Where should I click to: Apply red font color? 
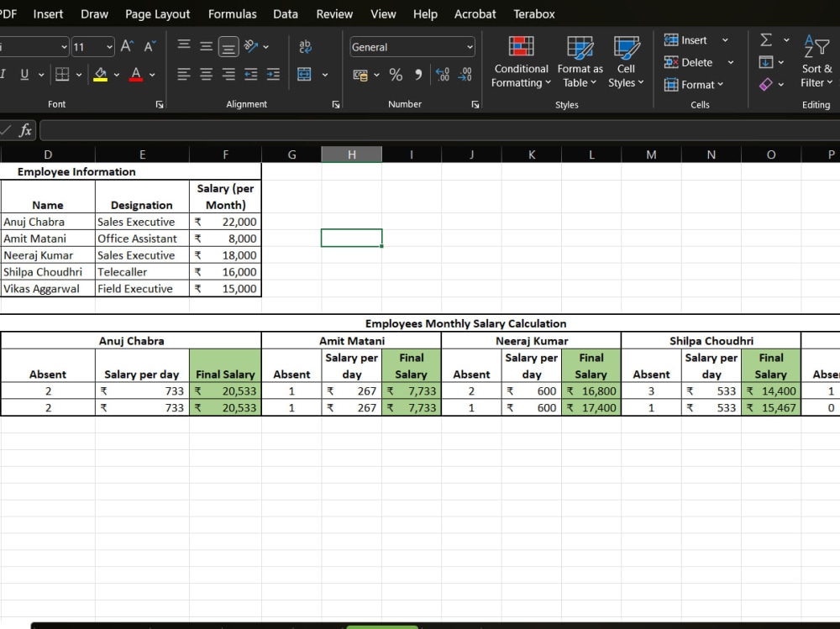point(136,75)
